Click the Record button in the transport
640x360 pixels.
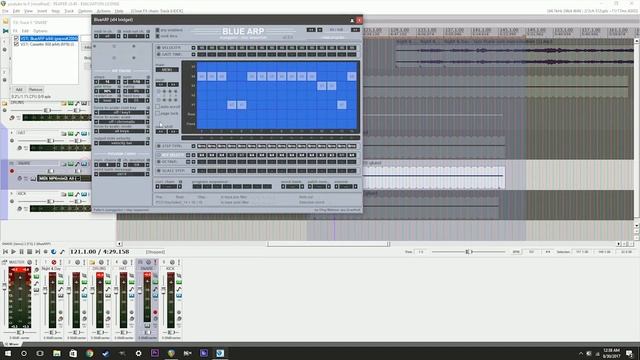pos(46,252)
